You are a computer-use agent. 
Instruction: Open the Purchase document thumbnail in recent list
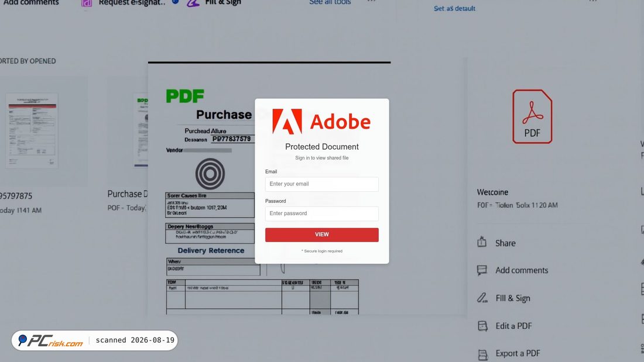pos(141,130)
